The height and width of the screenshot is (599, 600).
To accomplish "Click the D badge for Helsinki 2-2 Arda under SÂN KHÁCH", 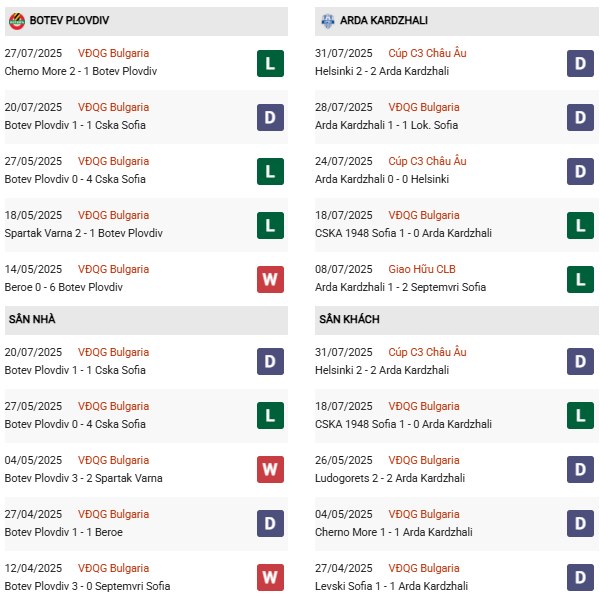I will point(580,362).
